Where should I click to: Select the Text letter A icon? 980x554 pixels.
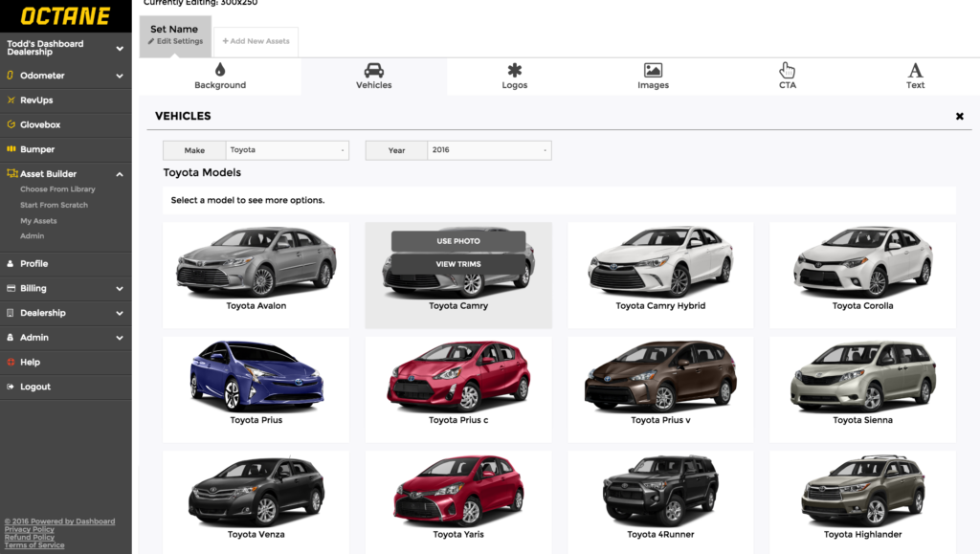pos(915,70)
